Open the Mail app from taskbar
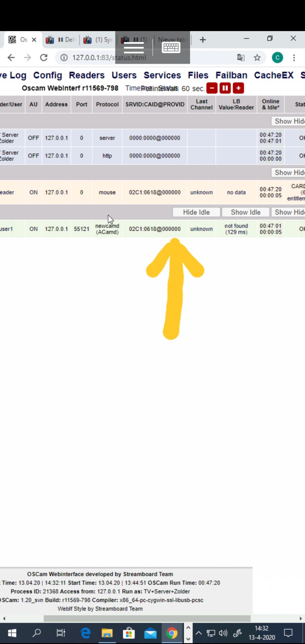The image size is (305, 644). pos(150,634)
